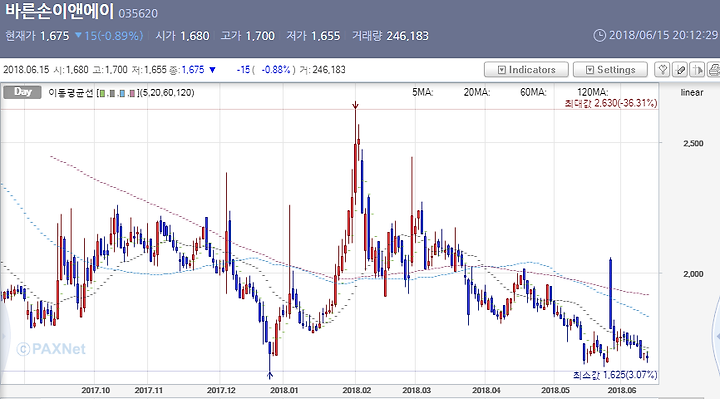Click the print chart icon
The height and width of the screenshot is (399, 720).
[714, 70]
